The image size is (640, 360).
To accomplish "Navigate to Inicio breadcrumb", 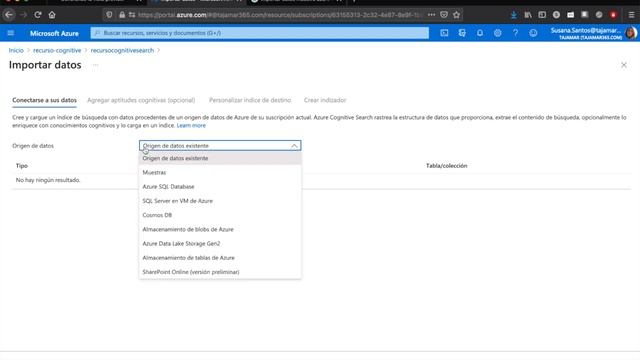I will (16, 50).
